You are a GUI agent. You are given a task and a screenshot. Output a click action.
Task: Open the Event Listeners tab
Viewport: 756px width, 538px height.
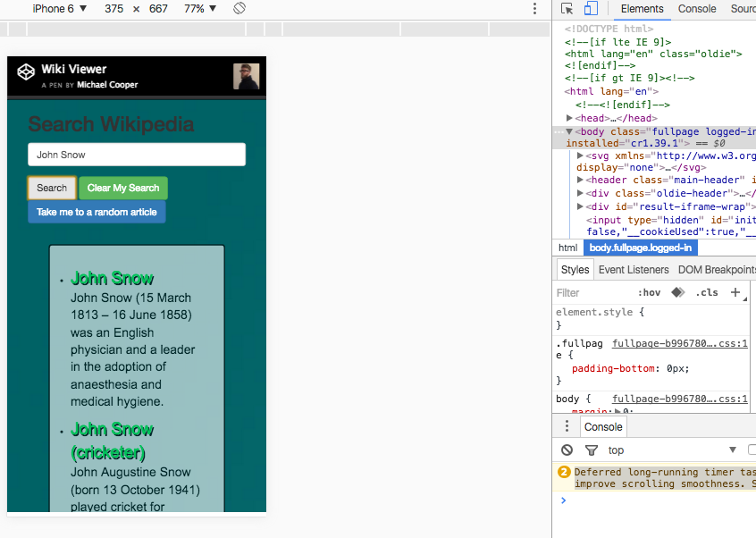pos(634,270)
